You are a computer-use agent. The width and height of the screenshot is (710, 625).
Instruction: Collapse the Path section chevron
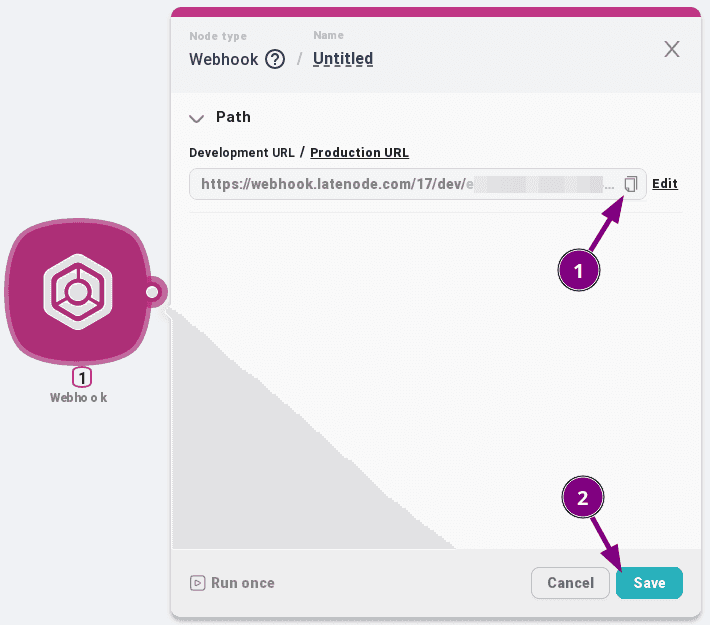197,118
